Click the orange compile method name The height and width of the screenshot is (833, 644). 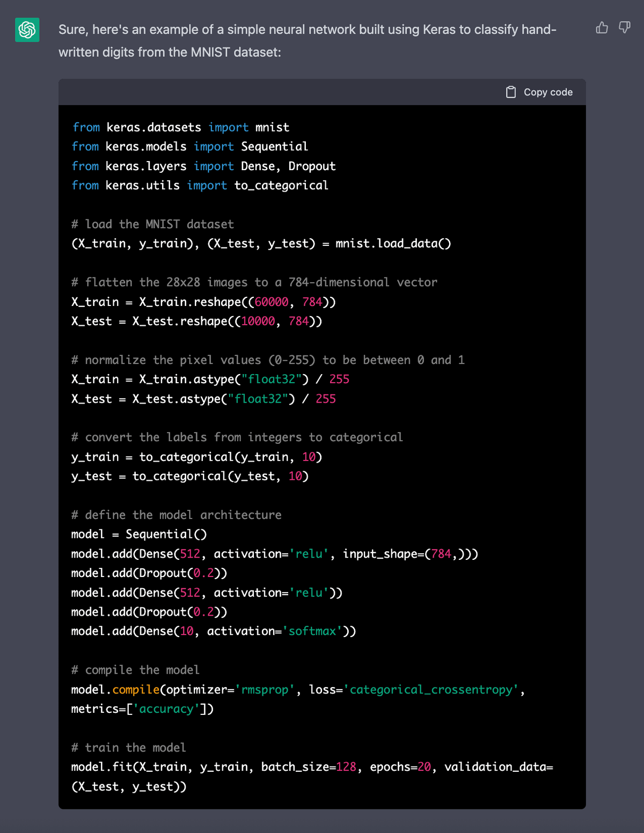[x=136, y=689]
